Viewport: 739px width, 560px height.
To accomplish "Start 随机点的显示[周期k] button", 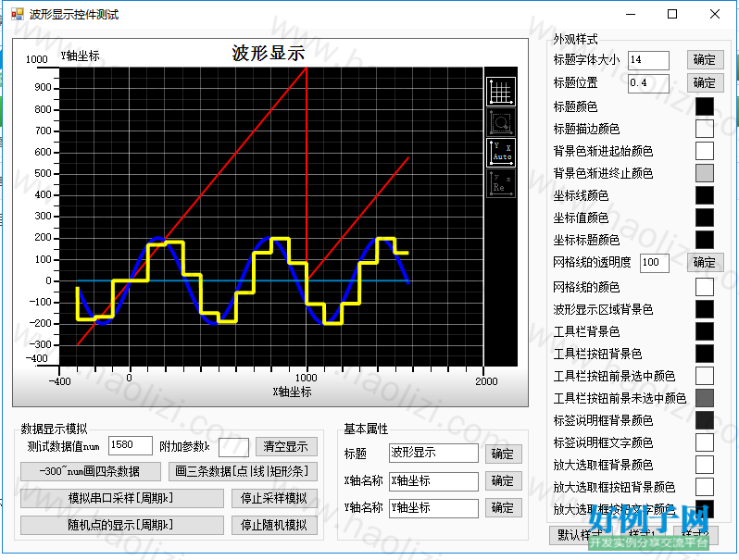I will (x=122, y=525).
